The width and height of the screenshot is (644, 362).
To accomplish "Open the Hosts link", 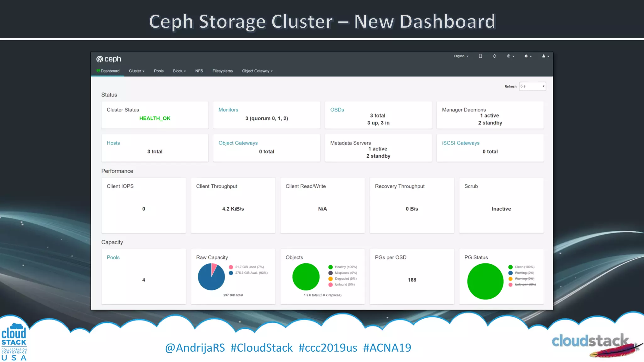I will 113,143.
